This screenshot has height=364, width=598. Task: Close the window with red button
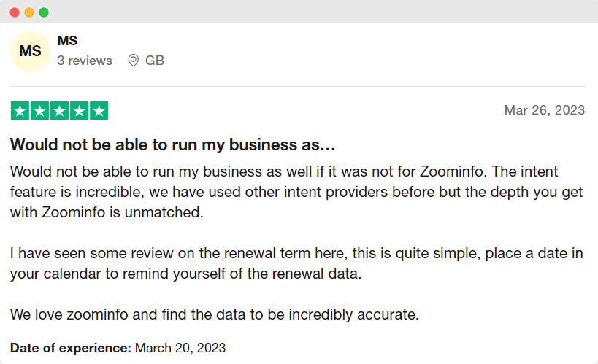15,12
